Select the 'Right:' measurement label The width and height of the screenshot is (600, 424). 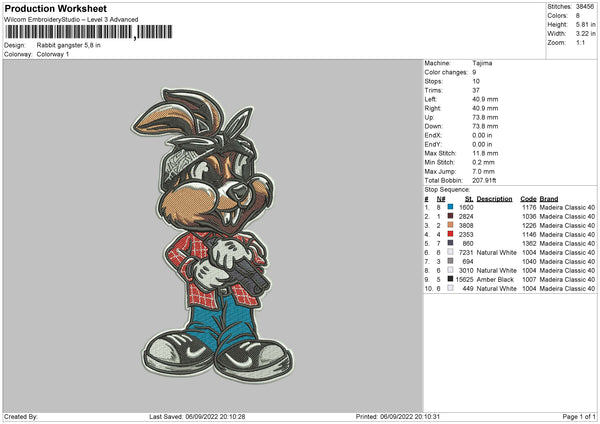(433, 108)
